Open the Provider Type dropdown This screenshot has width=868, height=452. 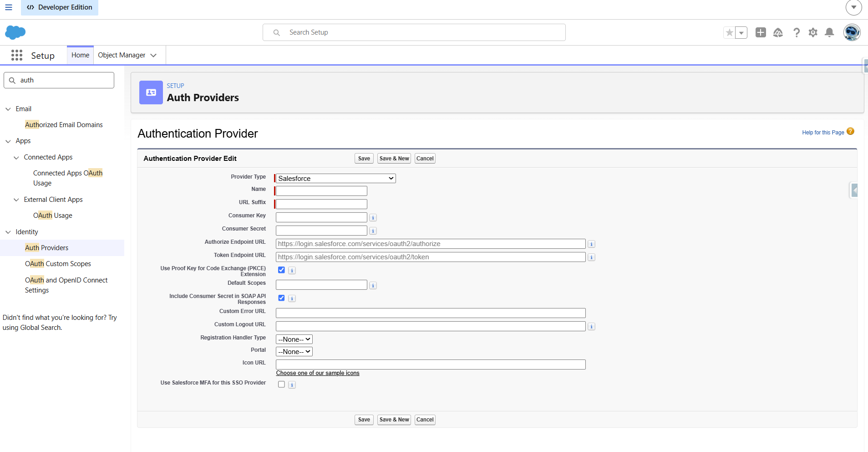(335, 179)
